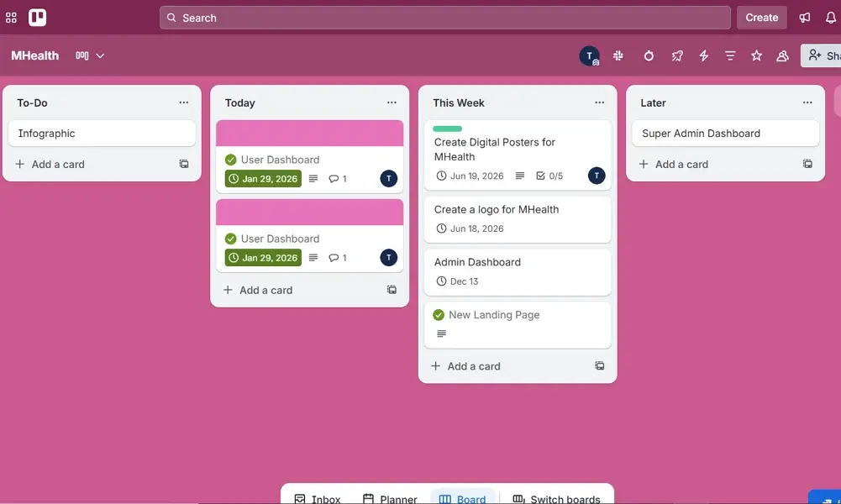841x504 pixels.
Task: Open Butler automation lightning icon
Action: pos(704,55)
